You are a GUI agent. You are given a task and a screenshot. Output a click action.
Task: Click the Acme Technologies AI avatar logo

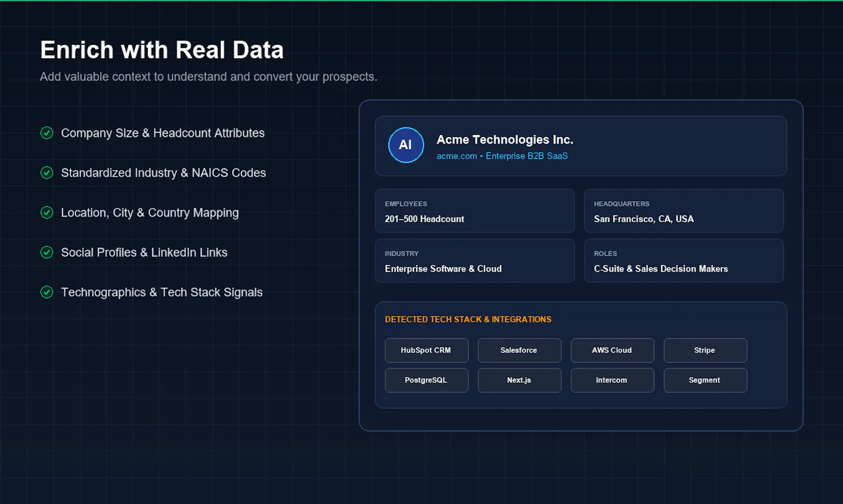pyautogui.click(x=406, y=145)
